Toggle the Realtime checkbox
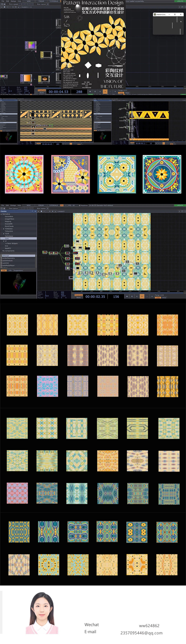 80,205
